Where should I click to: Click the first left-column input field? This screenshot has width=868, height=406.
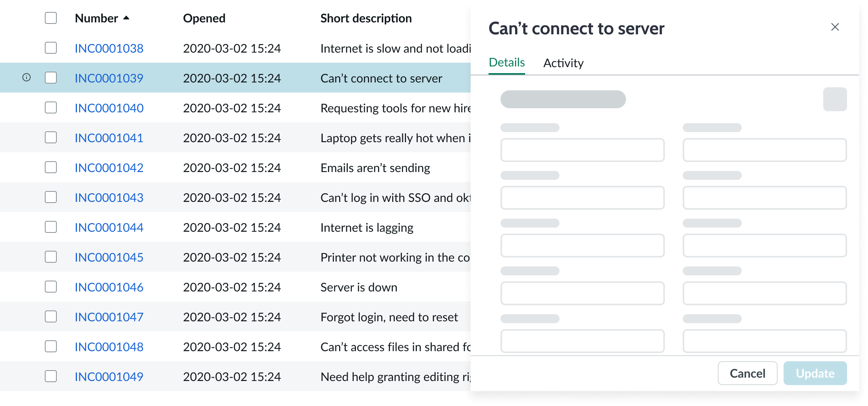[x=582, y=150]
